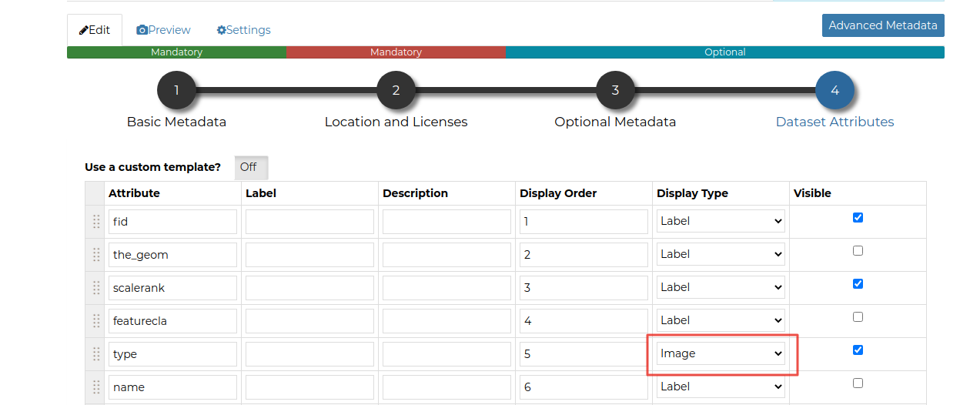Click the Dataset Attributes step link

tap(835, 122)
